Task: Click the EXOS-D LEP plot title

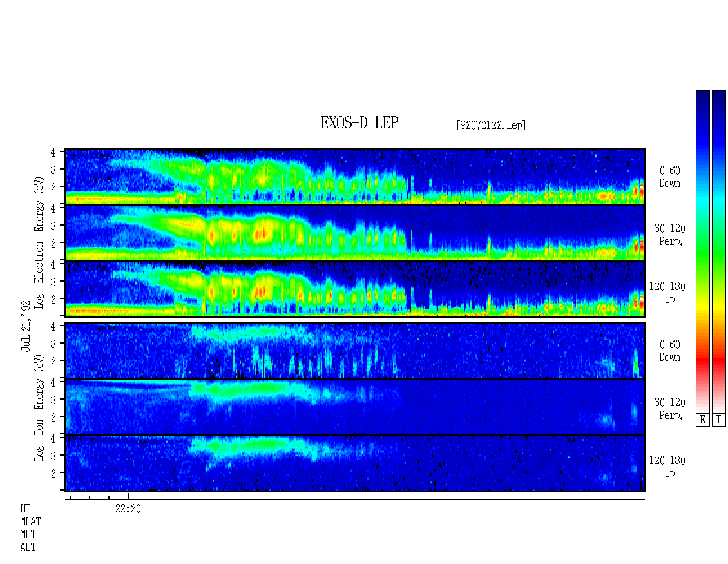Action: (359, 122)
